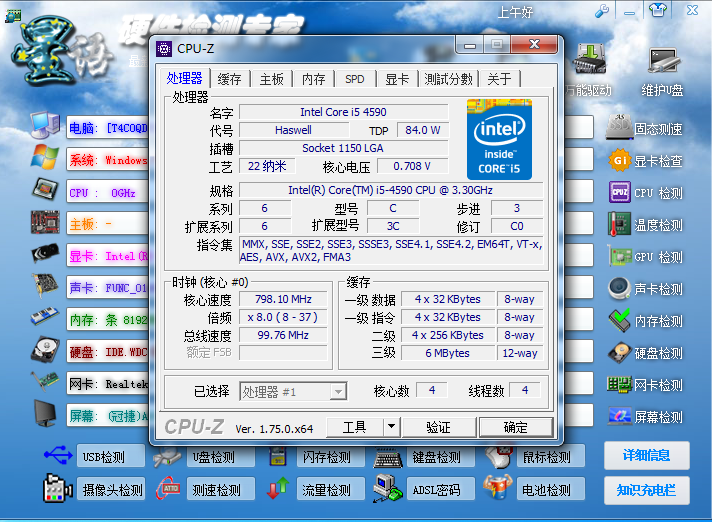
Task: Click the USB检测 button
Action: 111,456
